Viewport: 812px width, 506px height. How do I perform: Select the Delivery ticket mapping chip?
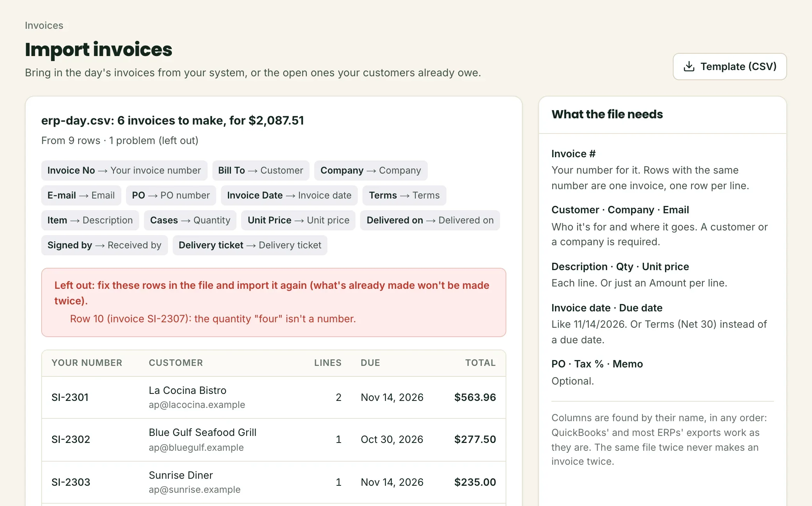[x=250, y=245]
